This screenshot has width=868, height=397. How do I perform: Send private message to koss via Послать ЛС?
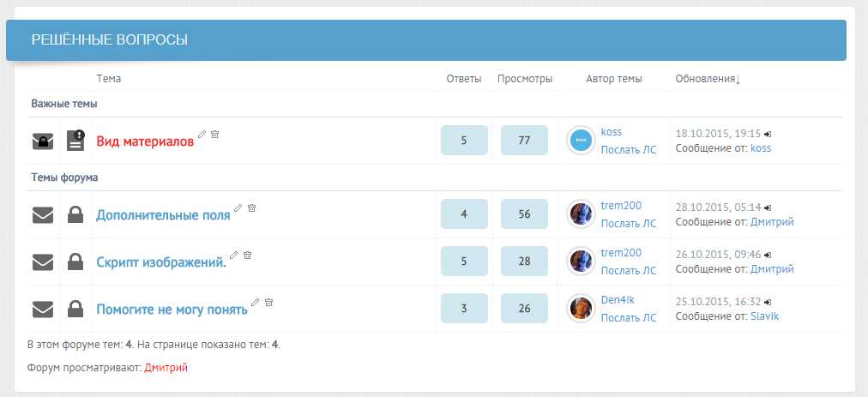(x=629, y=150)
